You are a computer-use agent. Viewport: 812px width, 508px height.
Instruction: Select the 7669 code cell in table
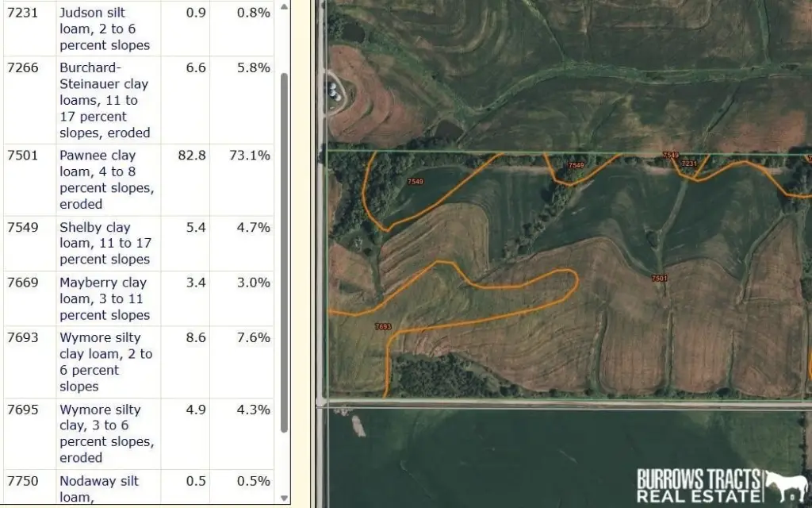[23, 283]
